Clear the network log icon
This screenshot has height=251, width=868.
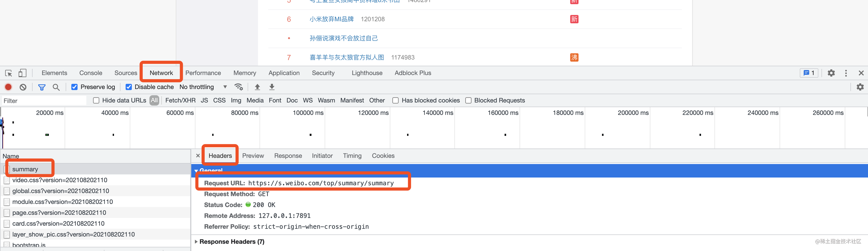pyautogui.click(x=23, y=87)
